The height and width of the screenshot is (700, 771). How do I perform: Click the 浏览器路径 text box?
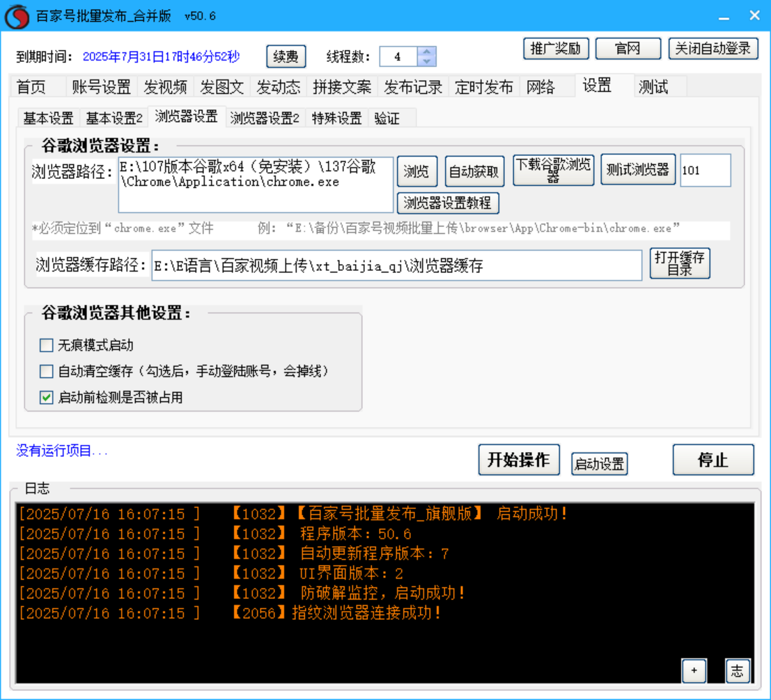(x=256, y=185)
